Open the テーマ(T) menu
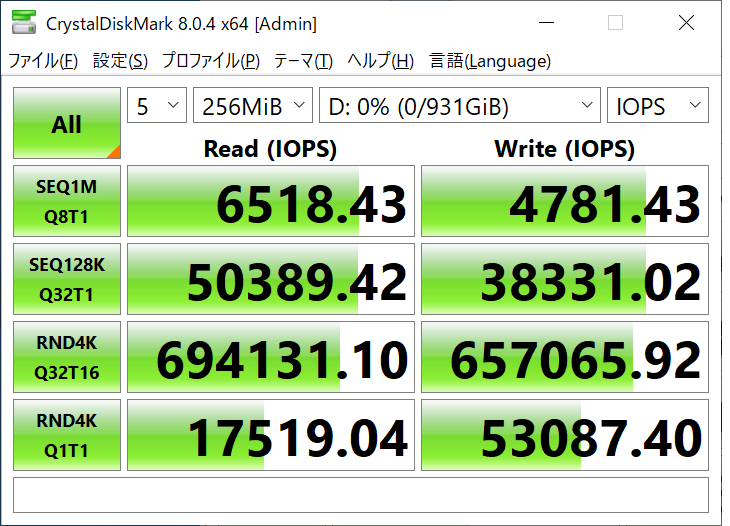Screen dimensions: 730x526 [303, 61]
